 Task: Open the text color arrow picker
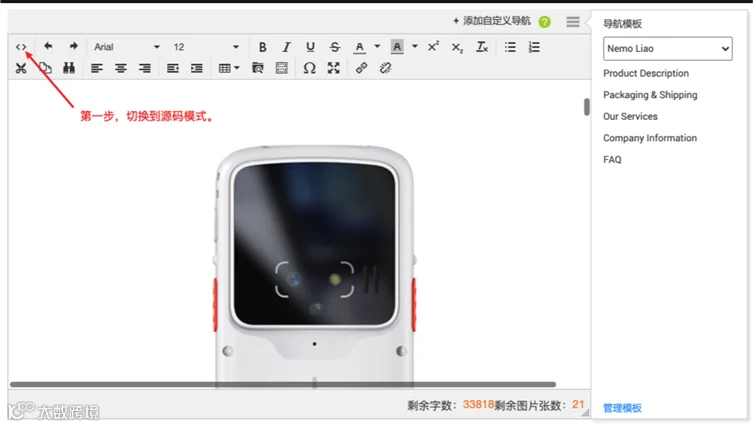pyautogui.click(x=377, y=47)
